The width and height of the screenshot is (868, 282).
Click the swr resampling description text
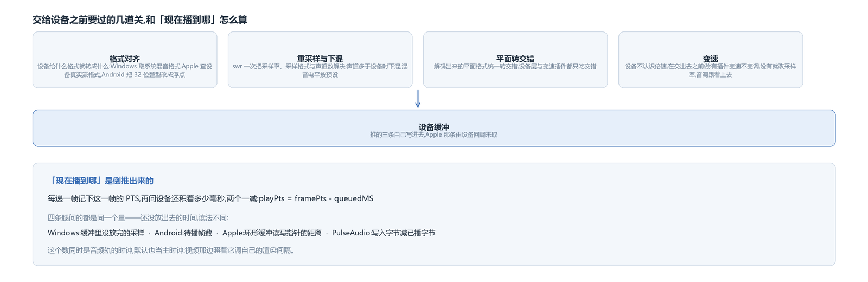coord(320,70)
